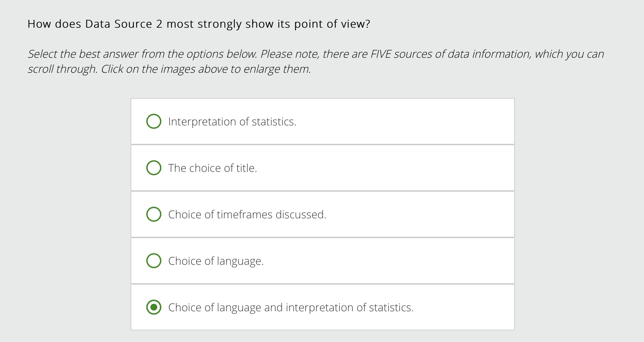Click the 'Choice of timeframes discussed' answer text
This screenshot has width=644, height=342.
(x=247, y=214)
